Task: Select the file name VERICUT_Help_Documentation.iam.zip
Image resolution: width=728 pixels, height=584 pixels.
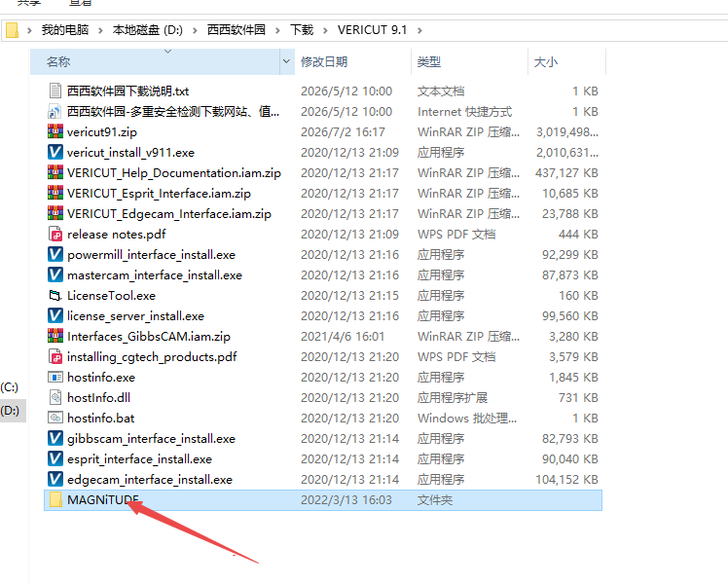Action: click(x=174, y=173)
